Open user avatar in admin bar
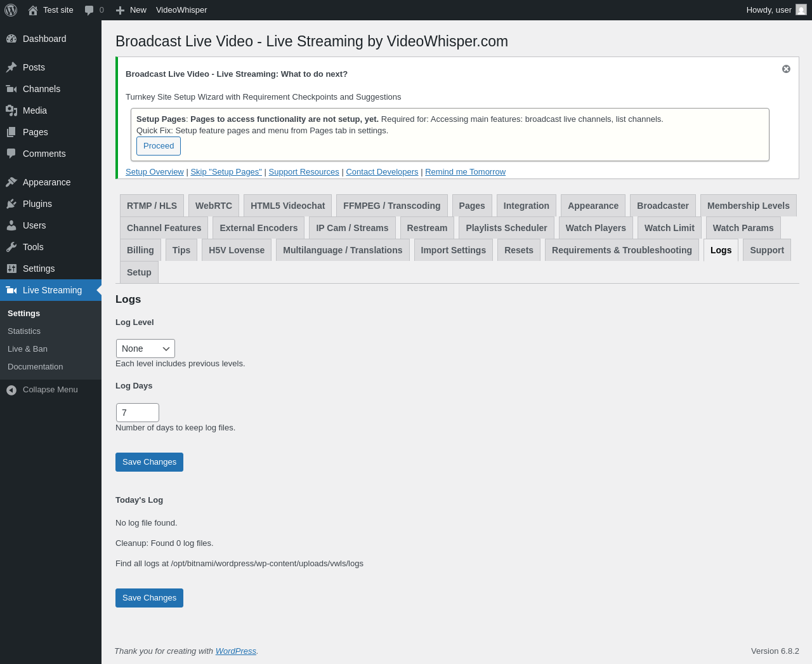This screenshot has height=664, width=812. (801, 10)
